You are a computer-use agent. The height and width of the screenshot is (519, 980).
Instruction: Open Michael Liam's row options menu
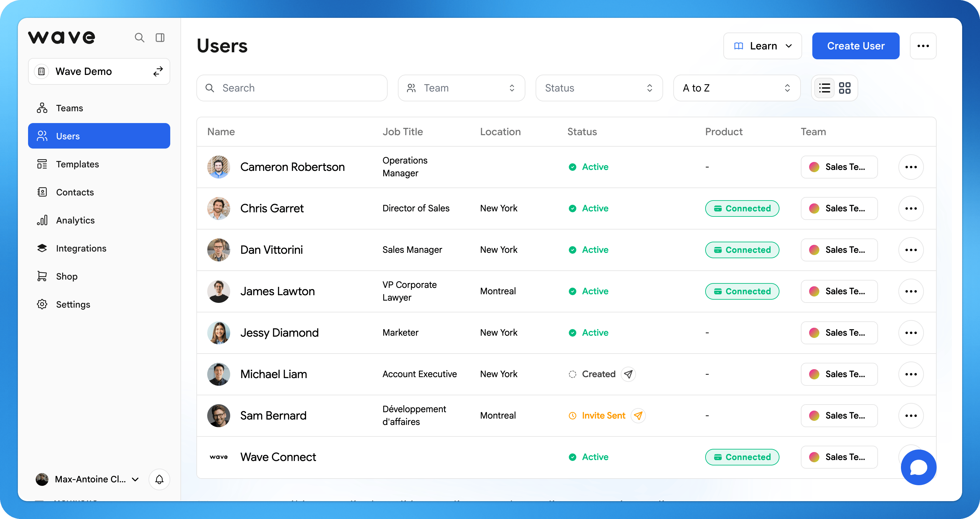coord(911,374)
